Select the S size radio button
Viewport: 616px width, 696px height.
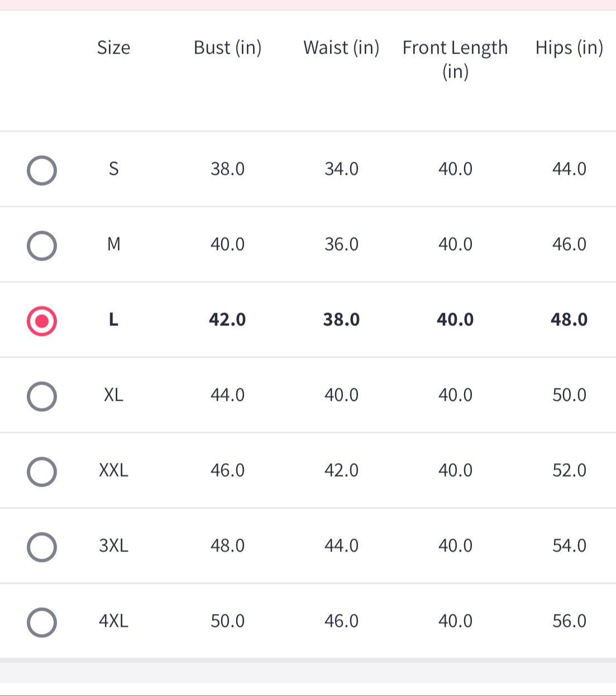[x=42, y=170]
